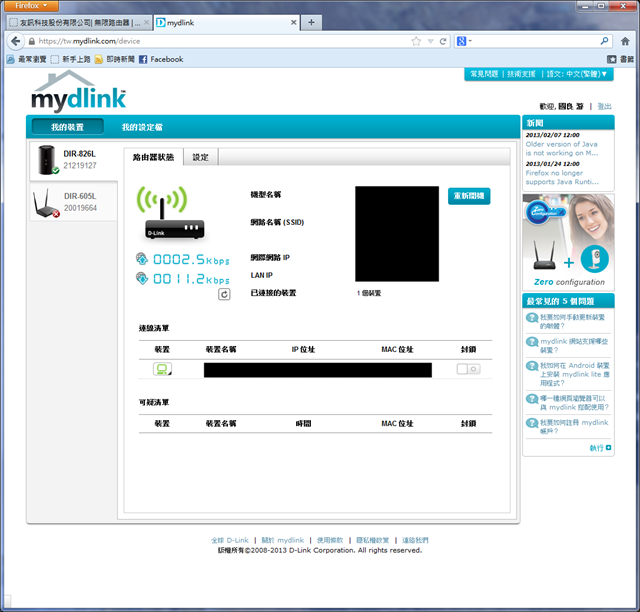The width and height of the screenshot is (640, 612).
Task: Open news item about older Java version
Action: coord(562,149)
